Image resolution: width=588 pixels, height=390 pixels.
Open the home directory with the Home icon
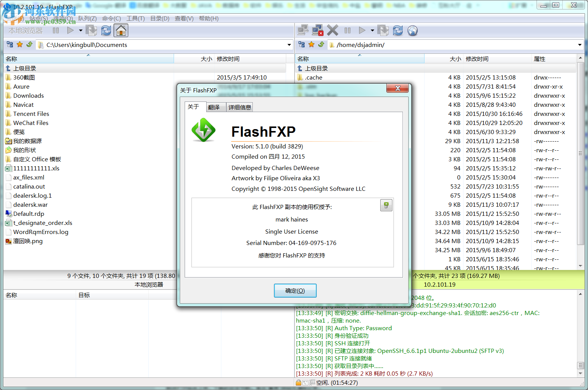click(121, 30)
